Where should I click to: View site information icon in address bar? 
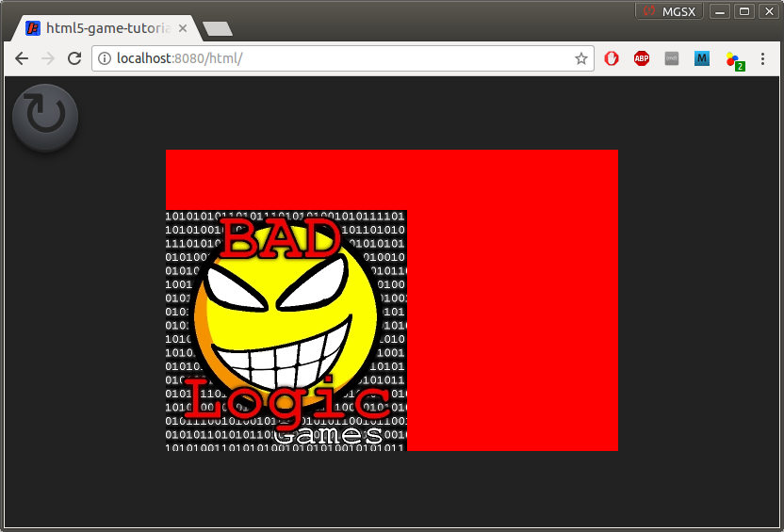pos(105,58)
